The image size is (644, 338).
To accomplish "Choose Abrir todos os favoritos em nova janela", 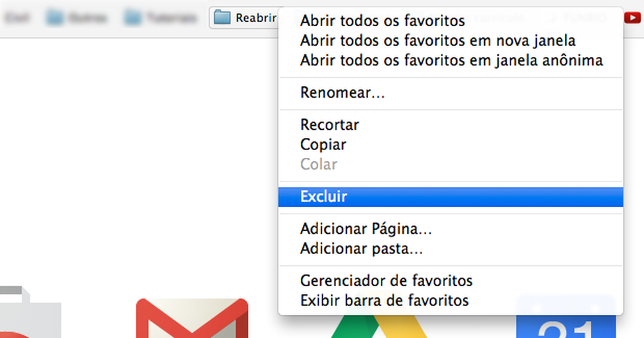I will point(438,41).
